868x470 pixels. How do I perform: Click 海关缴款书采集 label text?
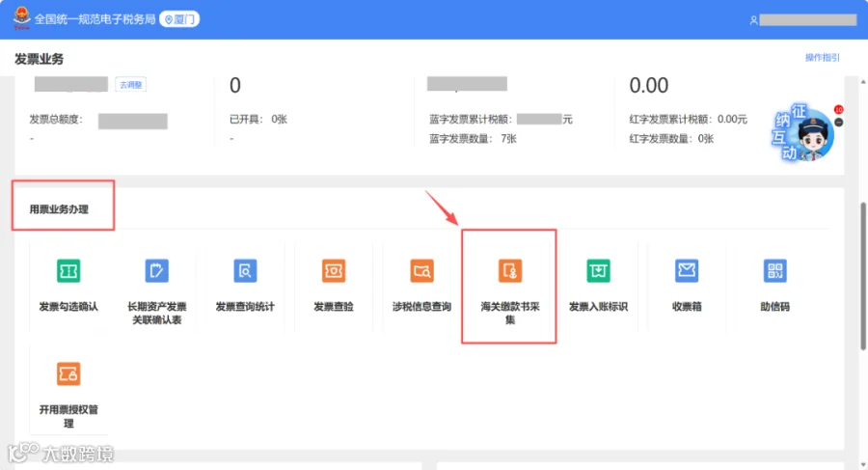point(510,313)
